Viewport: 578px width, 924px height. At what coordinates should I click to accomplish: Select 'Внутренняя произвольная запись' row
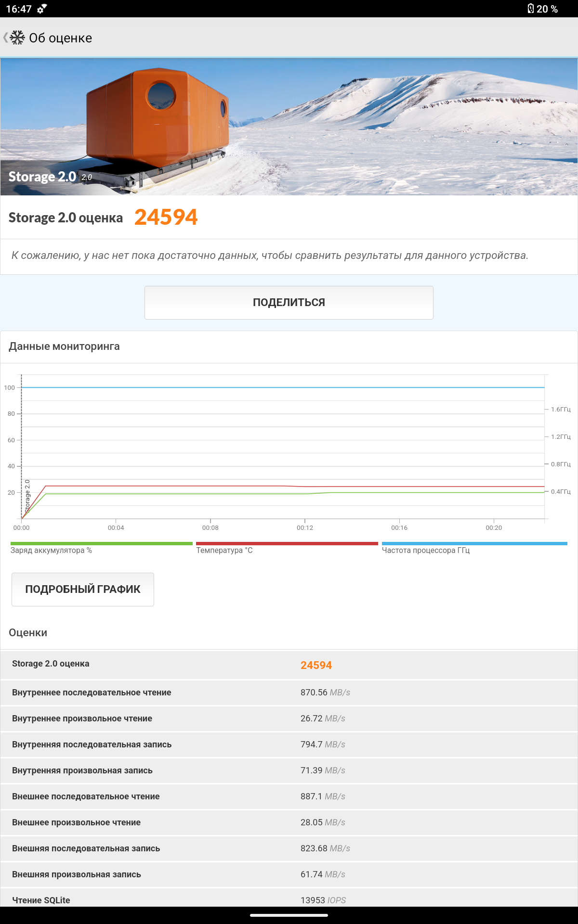tap(289, 770)
